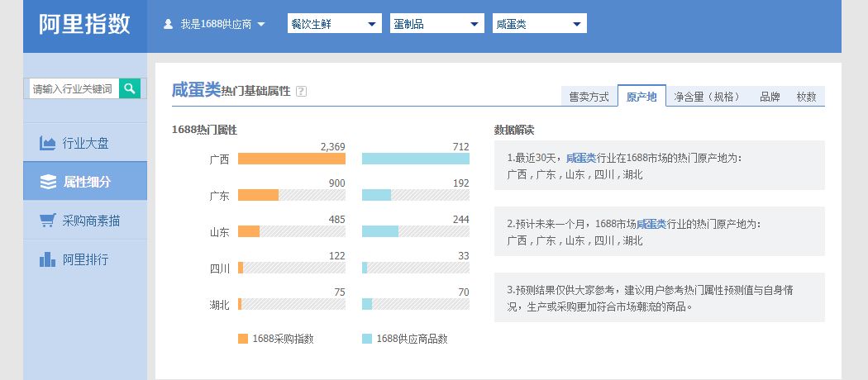
Task: Click the 广东 row label
Action: (x=219, y=196)
